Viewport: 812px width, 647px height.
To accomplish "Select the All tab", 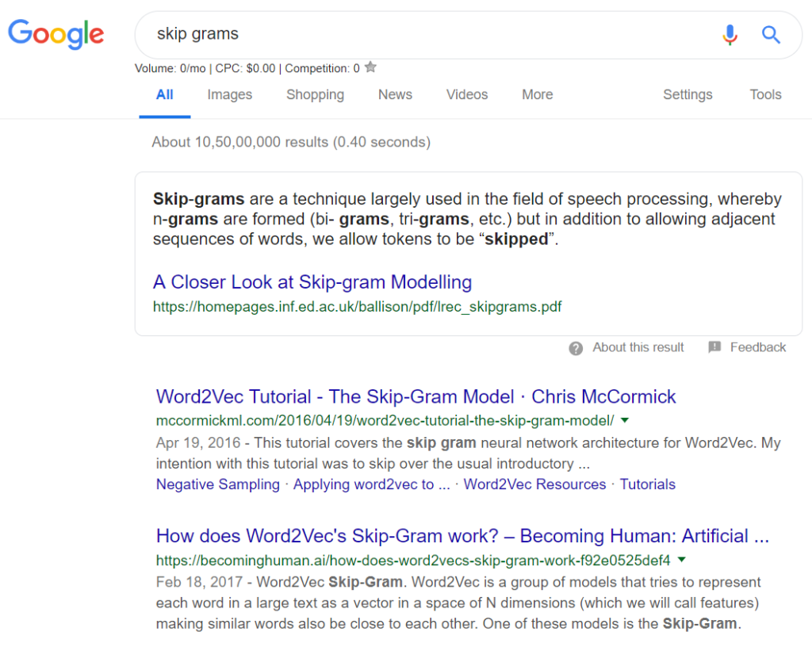I will [165, 94].
